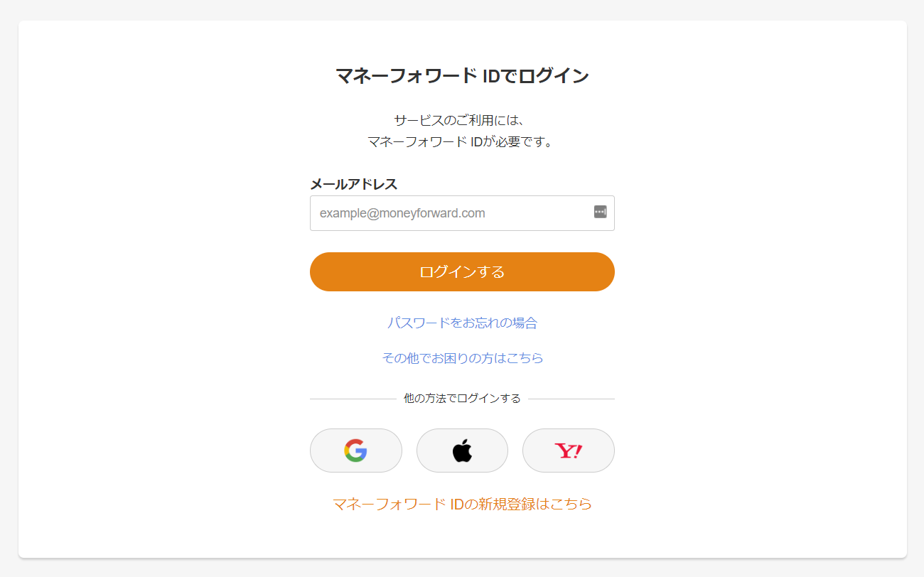Image resolution: width=924 pixels, height=577 pixels.
Task: Click the orange ログインする button
Action: [462, 271]
